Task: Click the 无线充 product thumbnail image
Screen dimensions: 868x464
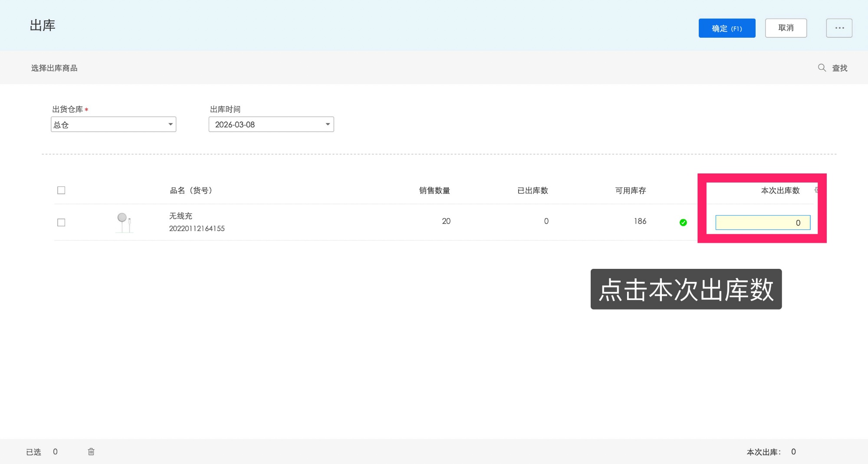Action: (124, 222)
